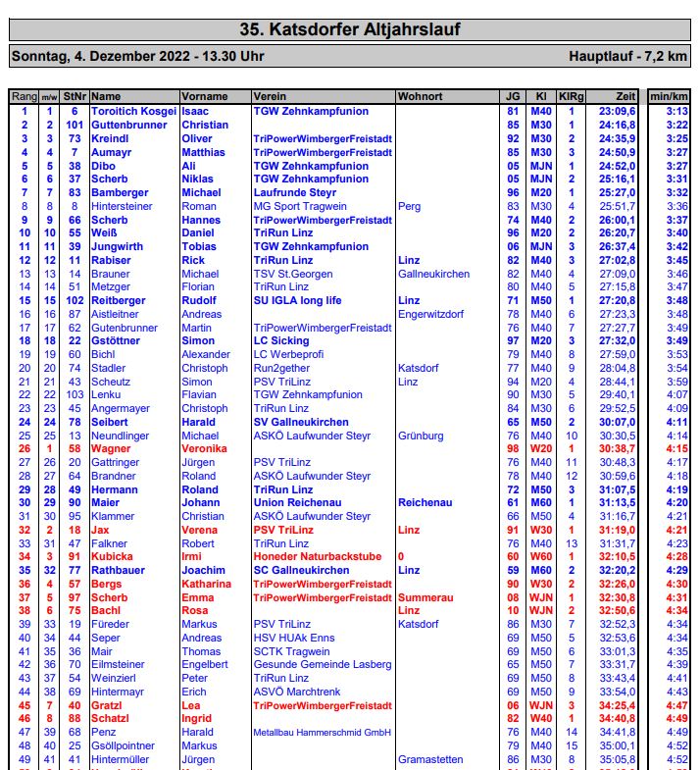Viewport: 700px width, 770px height.
Task: Select name 'Guttenbrunner' in row 2
Action: click(129, 126)
